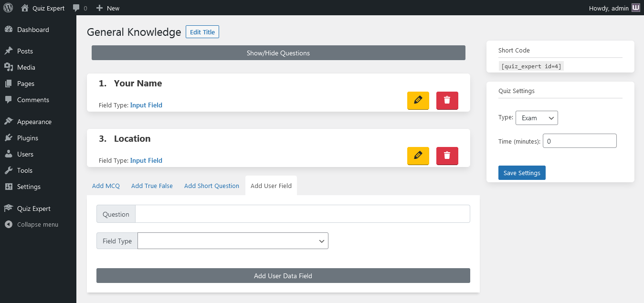Click the Media icon in sidebar
The image size is (644, 303).
click(x=9, y=67)
